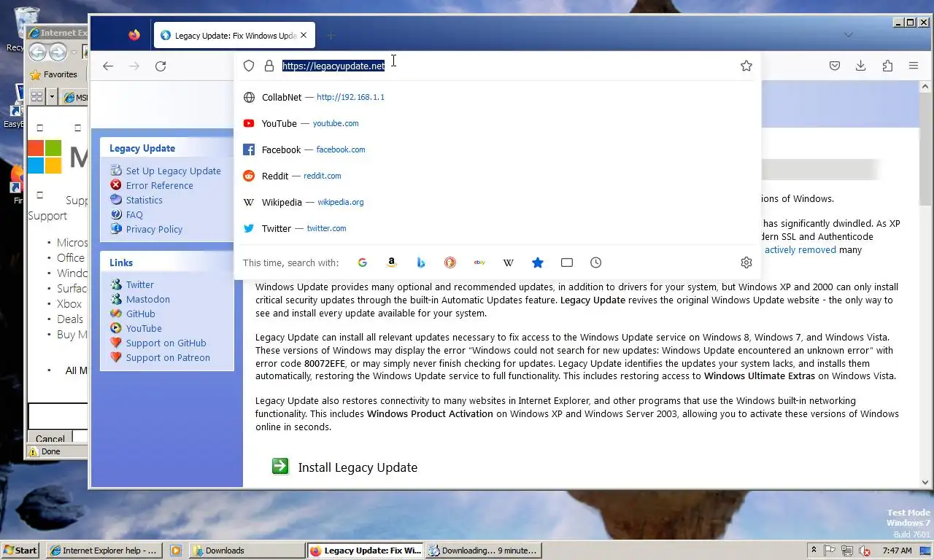The width and height of the screenshot is (934, 560).
Task: Show hidden tray icons arrow
Action: coord(814,551)
